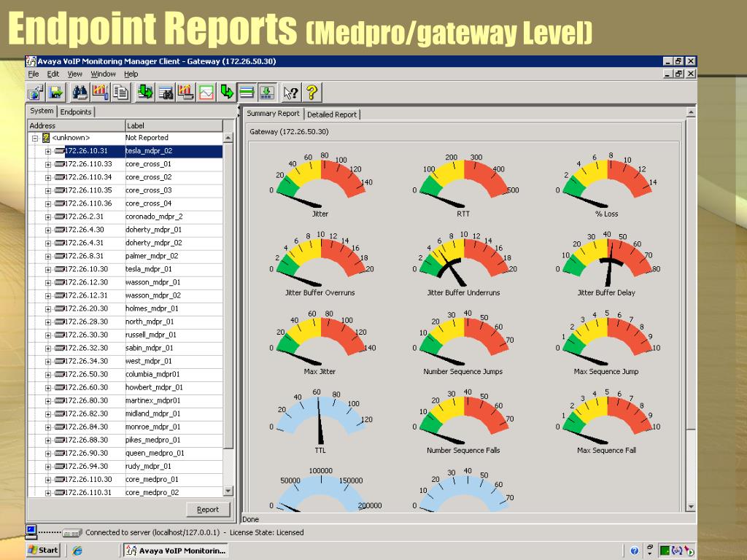Select the Summary Report tab
This screenshot has width=747, height=560.
pyautogui.click(x=273, y=113)
